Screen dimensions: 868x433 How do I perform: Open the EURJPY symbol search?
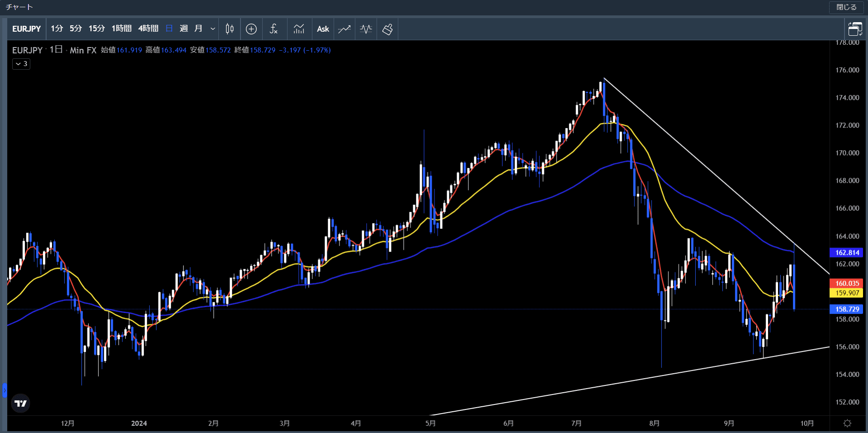tap(26, 29)
